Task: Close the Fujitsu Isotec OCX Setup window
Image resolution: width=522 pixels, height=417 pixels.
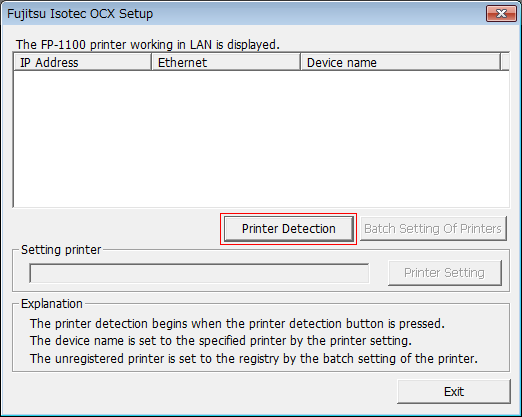Action: pyautogui.click(x=501, y=14)
